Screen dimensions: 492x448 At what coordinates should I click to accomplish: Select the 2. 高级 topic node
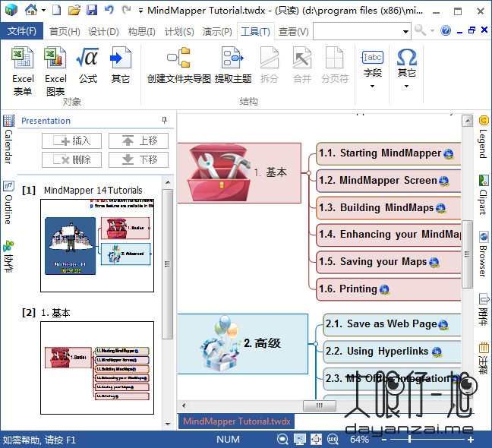coord(242,344)
